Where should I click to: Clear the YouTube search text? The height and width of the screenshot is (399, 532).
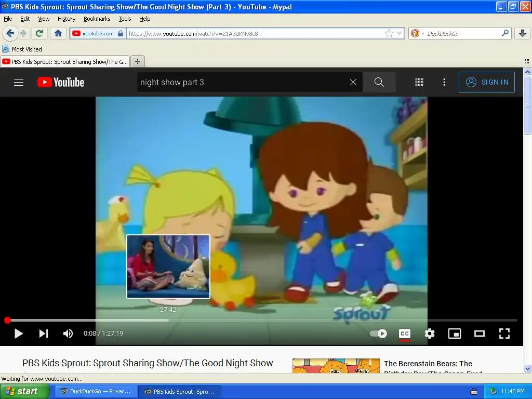(353, 82)
